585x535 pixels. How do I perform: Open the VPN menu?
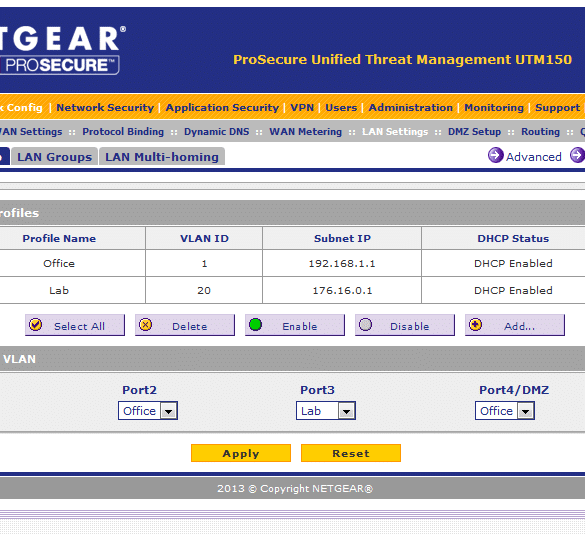[302, 107]
